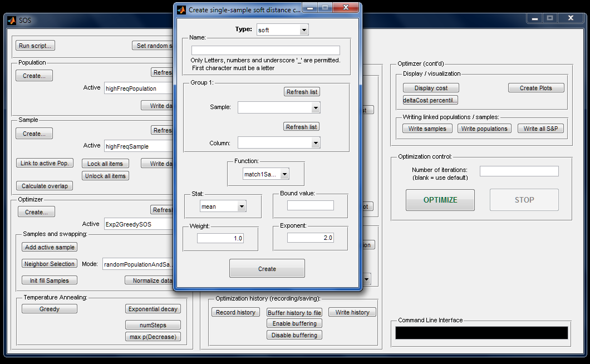Click the Greedy annealing button
The width and height of the screenshot is (590, 364).
pyautogui.click(x=50, y=309)
